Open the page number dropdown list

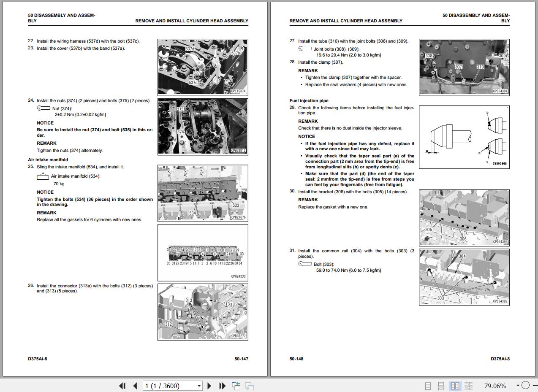tap(199, 386)
